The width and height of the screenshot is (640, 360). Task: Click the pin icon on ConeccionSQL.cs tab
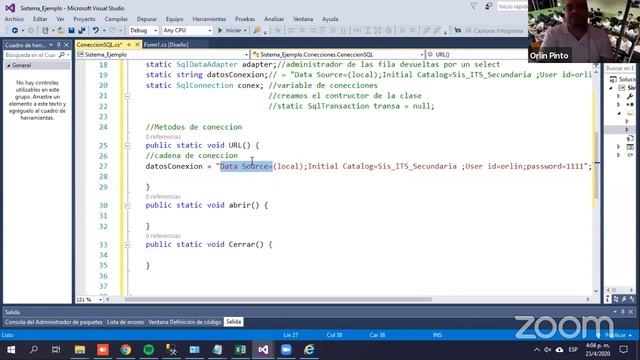tap(129, 44)
